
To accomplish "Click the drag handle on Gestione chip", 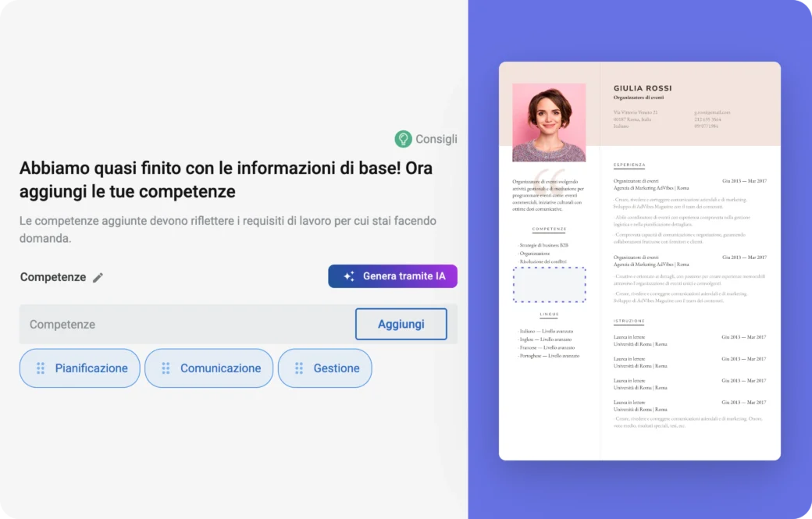I will (299, 368).
